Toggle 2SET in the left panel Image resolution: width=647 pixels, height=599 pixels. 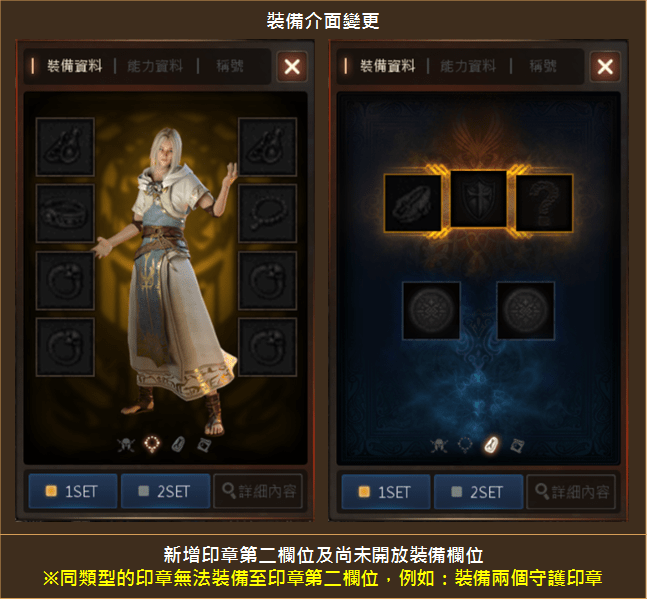pyautogui.click(x=165, y=491)
